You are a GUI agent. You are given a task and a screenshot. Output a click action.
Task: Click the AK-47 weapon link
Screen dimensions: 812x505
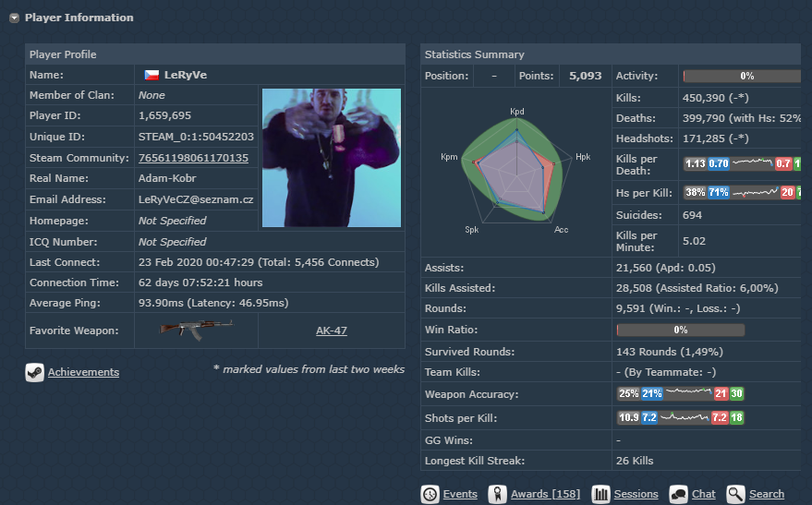(x=332, y=331)
